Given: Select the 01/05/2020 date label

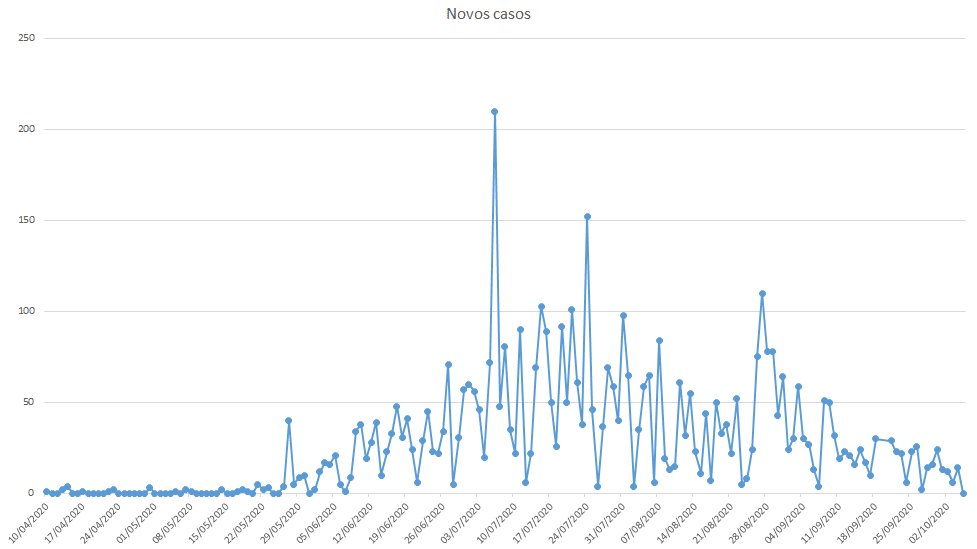Looking at the screenshot, I should pos(134,521).
